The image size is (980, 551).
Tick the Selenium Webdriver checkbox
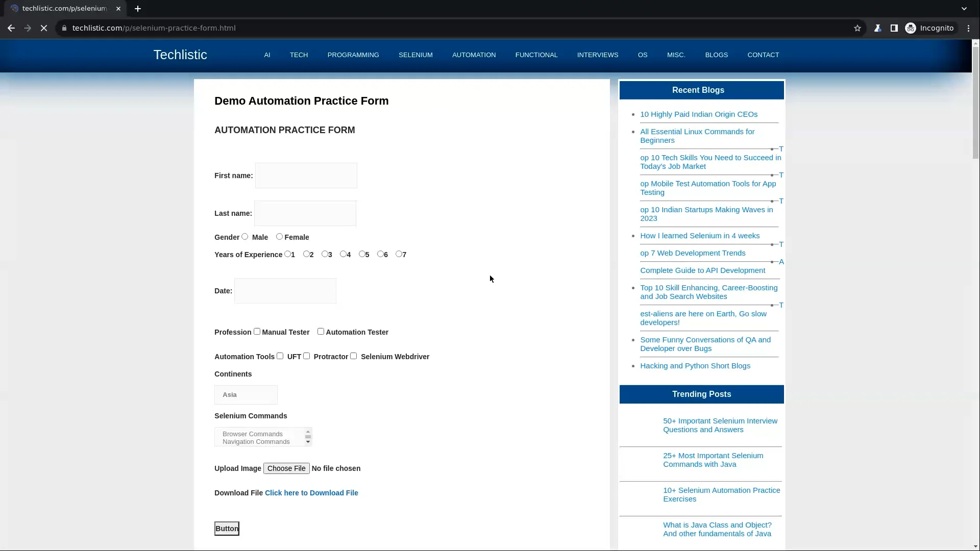353,356
